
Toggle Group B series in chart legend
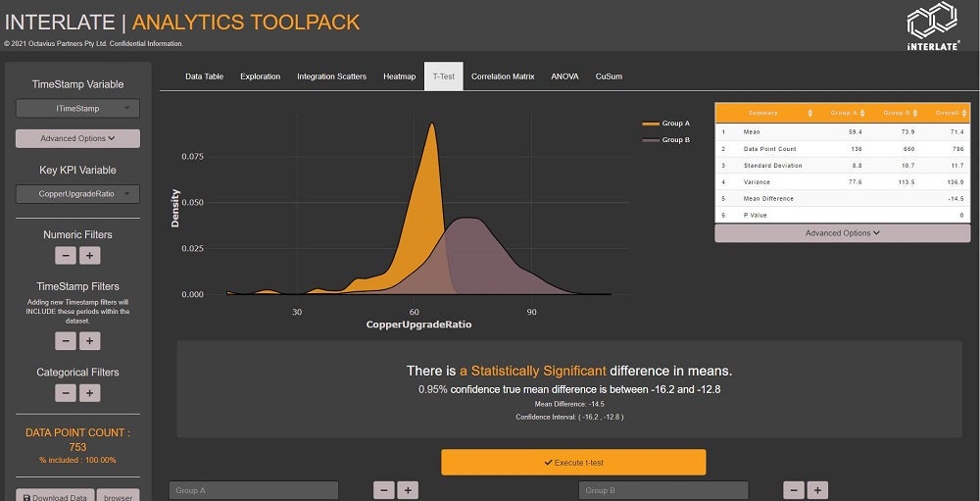(x=666, y=139)
